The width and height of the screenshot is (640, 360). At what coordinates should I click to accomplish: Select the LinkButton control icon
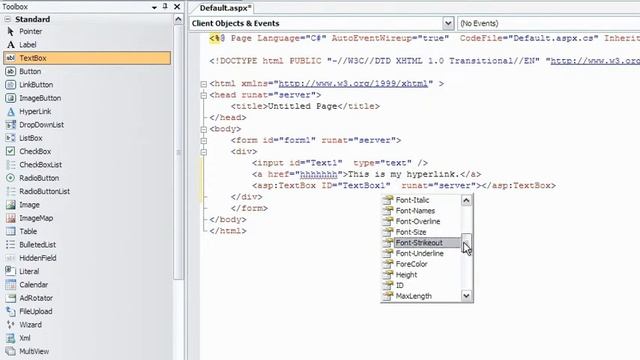[x=11, y=85]
